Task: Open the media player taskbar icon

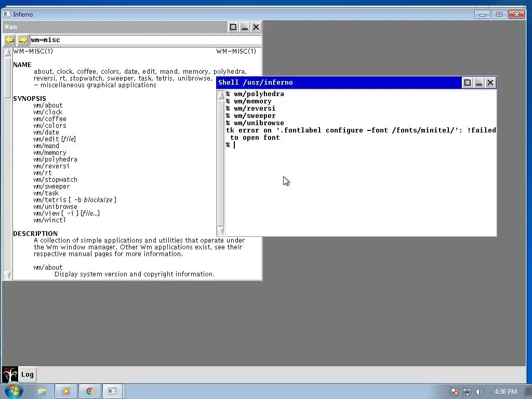Action: click(66, 392)
